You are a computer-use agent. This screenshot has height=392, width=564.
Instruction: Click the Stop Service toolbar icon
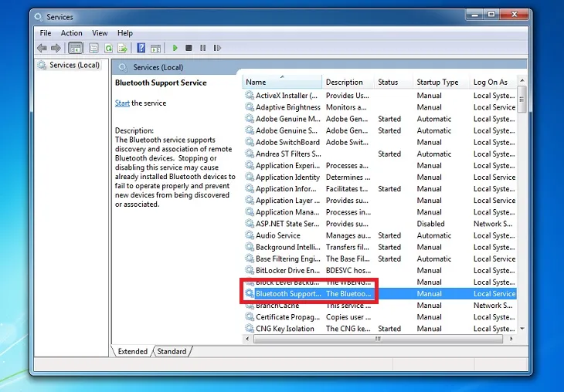189,48
